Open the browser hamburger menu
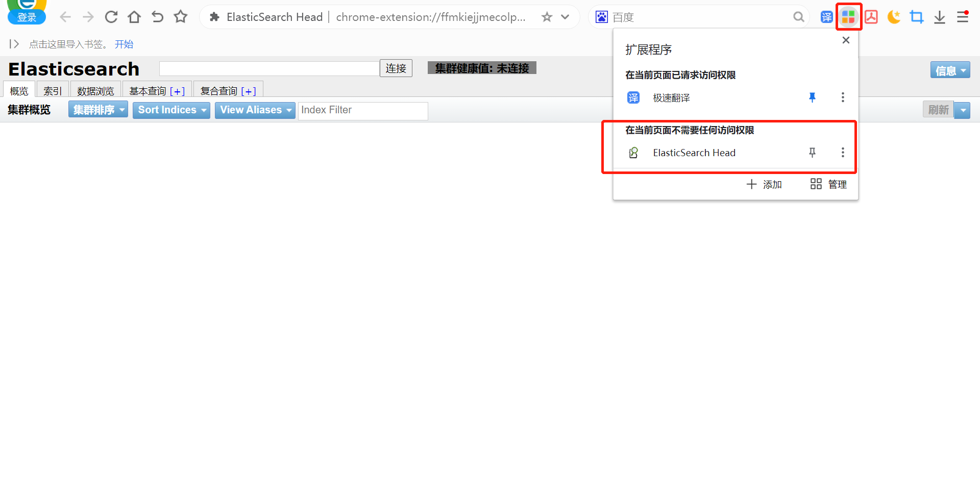Screen dimensions: 980x494 coord(963,17)
